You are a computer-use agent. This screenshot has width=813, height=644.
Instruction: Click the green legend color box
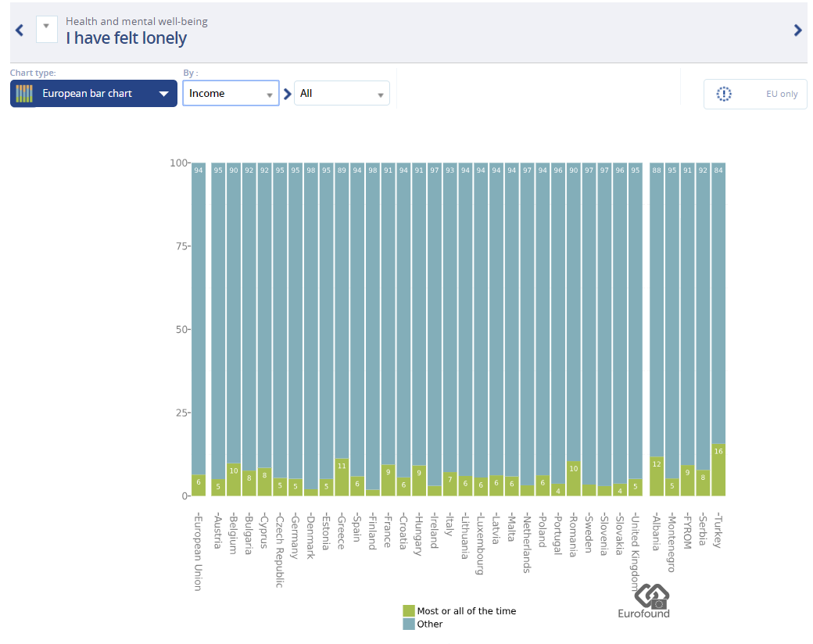point(409,611)
